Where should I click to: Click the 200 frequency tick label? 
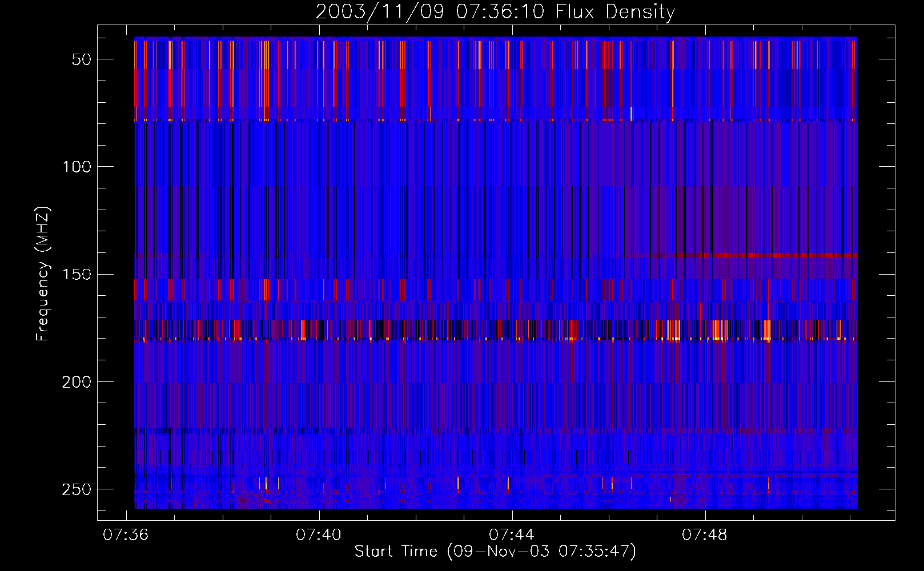77,382
